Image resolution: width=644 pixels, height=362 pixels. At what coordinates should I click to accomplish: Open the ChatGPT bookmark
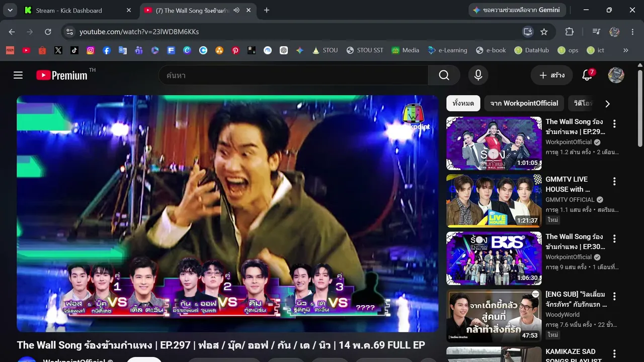(284, 50)
